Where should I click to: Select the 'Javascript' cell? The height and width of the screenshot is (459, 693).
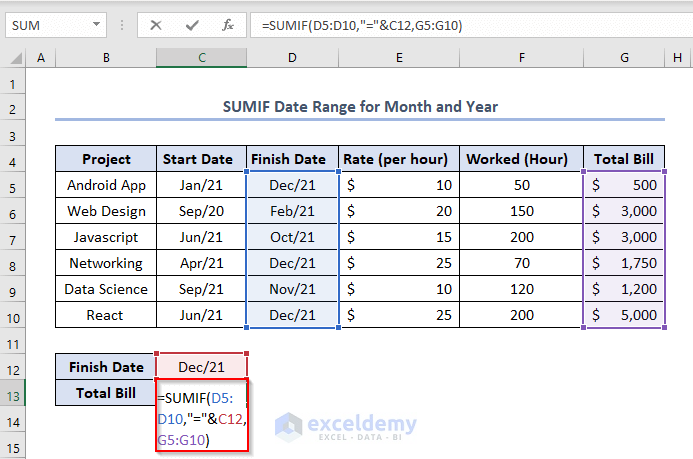click(x=106, y=237)
